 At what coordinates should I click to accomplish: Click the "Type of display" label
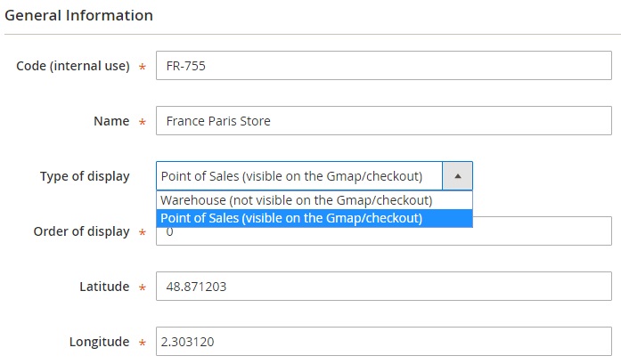[85, 176]
